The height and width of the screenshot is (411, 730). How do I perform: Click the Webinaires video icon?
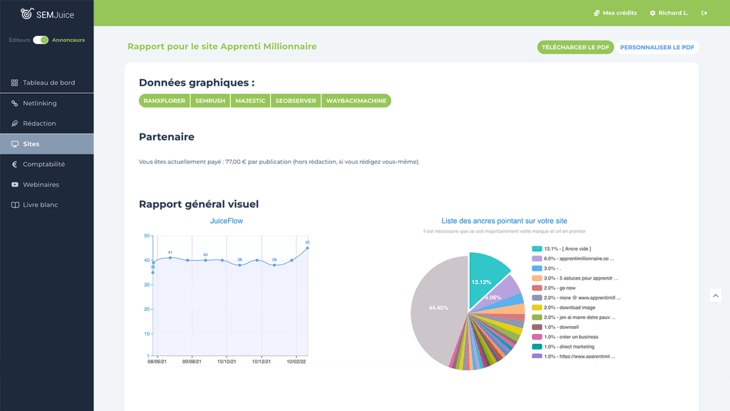tap(15, 185)
